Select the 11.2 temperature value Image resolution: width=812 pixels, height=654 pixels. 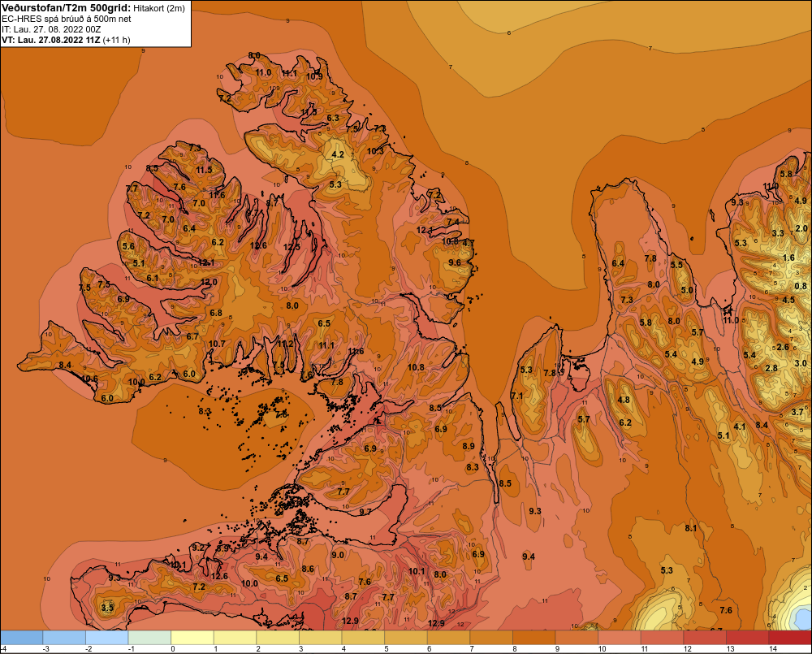click(285, 343)
